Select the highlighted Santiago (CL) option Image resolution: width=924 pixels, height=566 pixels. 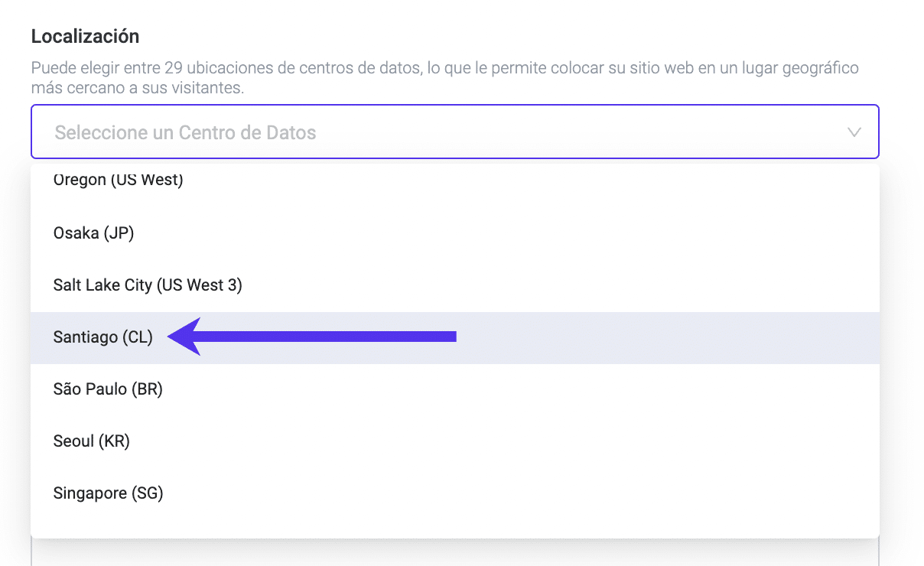pyautogui.click(x=103, y=337)
